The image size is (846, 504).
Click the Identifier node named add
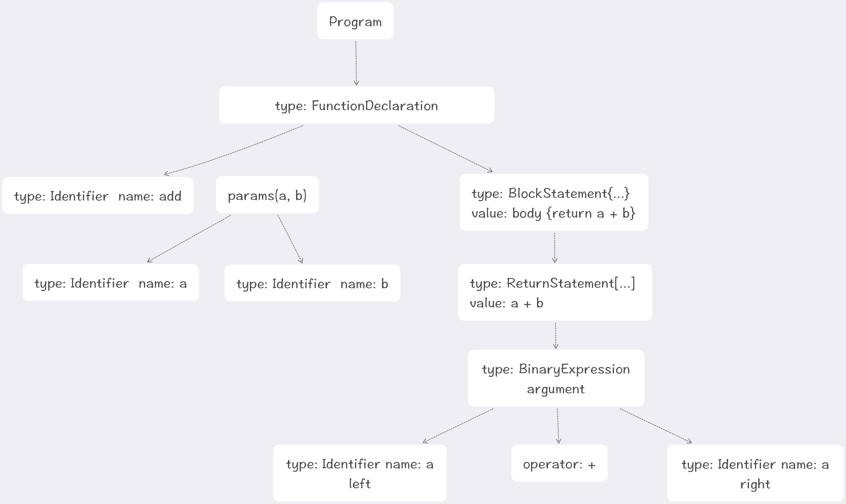click(x=98, y=196)
